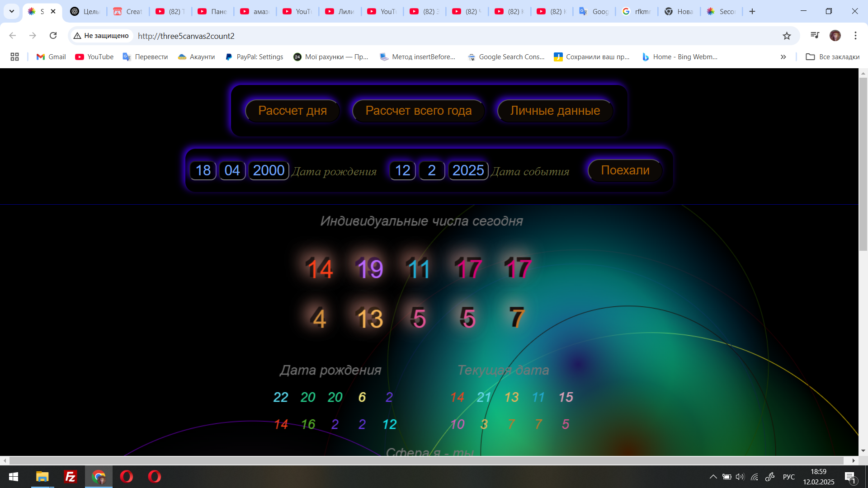868x488 pixels.
Task: Bookmark this page with the star icon
Action: point(787,36)
